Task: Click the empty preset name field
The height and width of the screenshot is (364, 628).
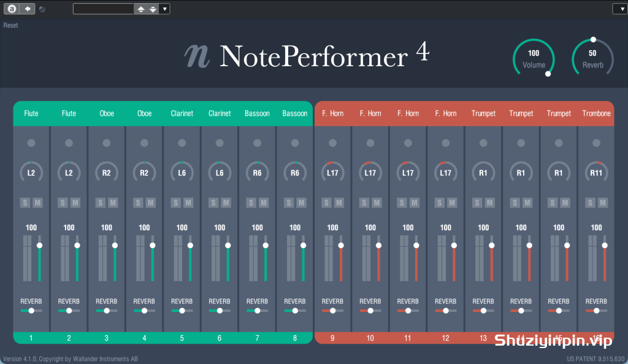Action: 103,9
